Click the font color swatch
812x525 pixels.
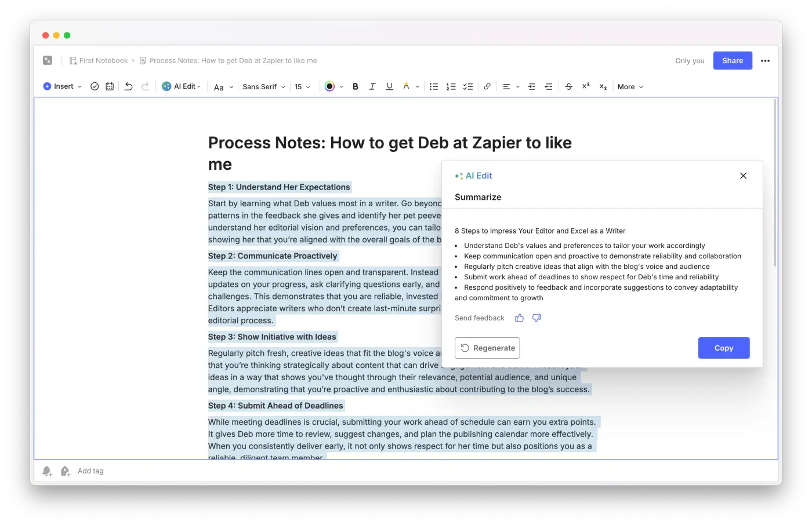(x=329, y=86)
